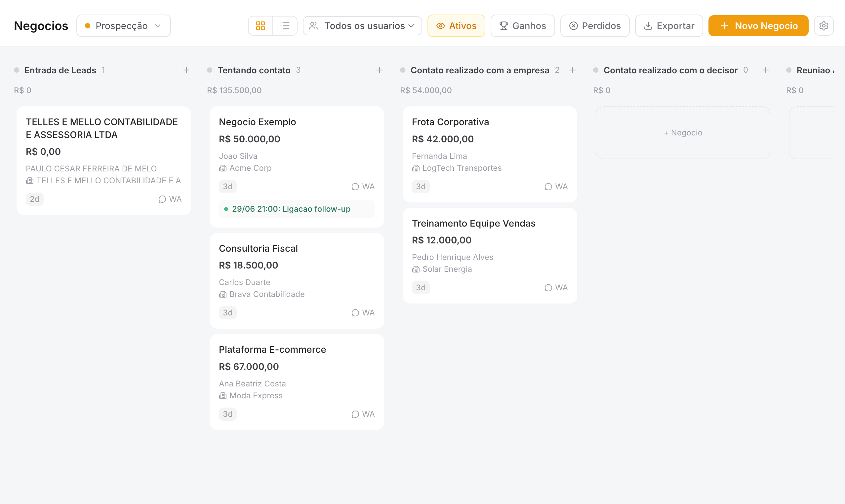Toggle Perdidos deals filter
The width and height of the screenshot is (845, 504).
[x=595, y=26]
